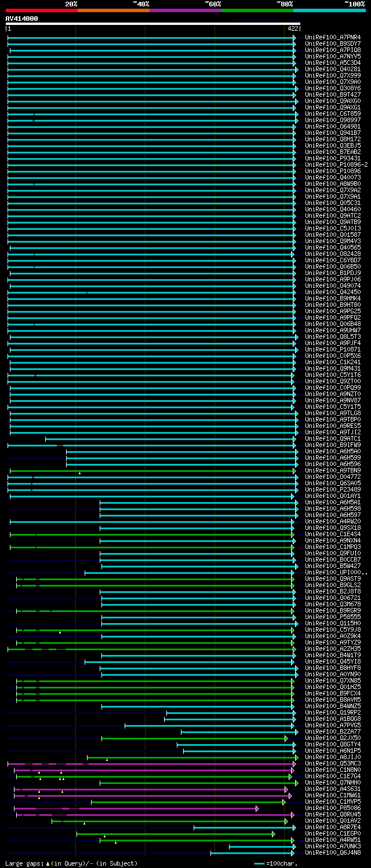The image size is (371, 868).
Task: Open UniRef100_P23489 entry
Action: click(x=333, y=489)
